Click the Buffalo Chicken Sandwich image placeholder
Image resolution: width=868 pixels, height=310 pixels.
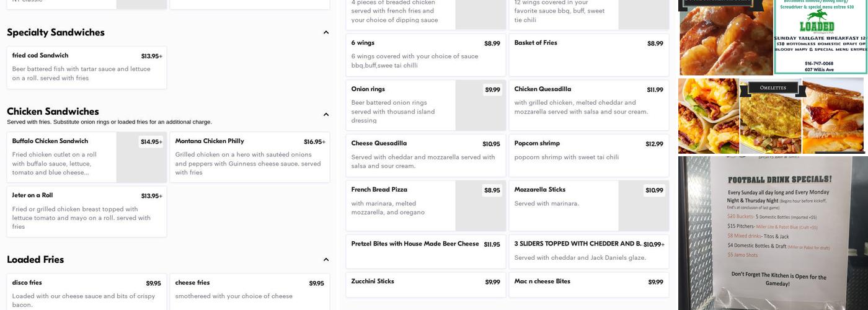[141, 157]
